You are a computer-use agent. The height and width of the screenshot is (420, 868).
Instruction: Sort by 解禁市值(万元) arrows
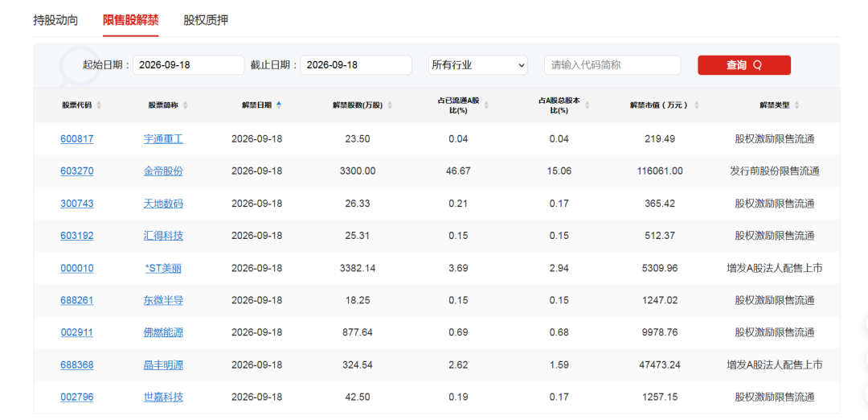click(x=697, y=105)
